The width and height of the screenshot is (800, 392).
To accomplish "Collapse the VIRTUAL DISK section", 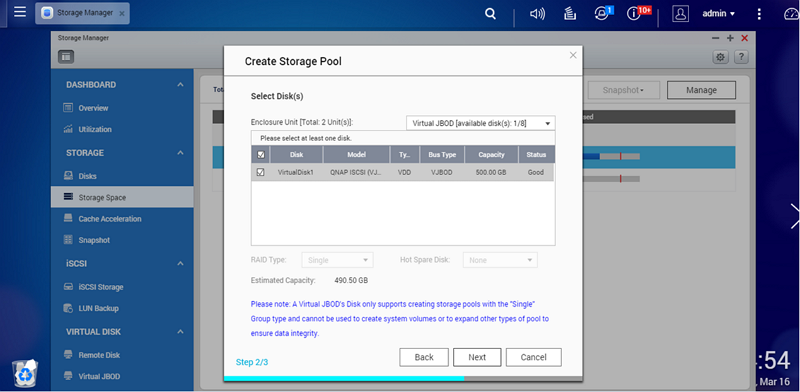I will 180,332.
